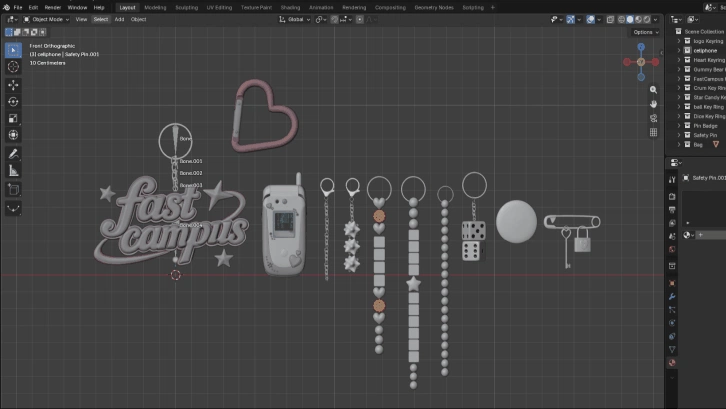Open the Physics properties tab

coord(672,323)
